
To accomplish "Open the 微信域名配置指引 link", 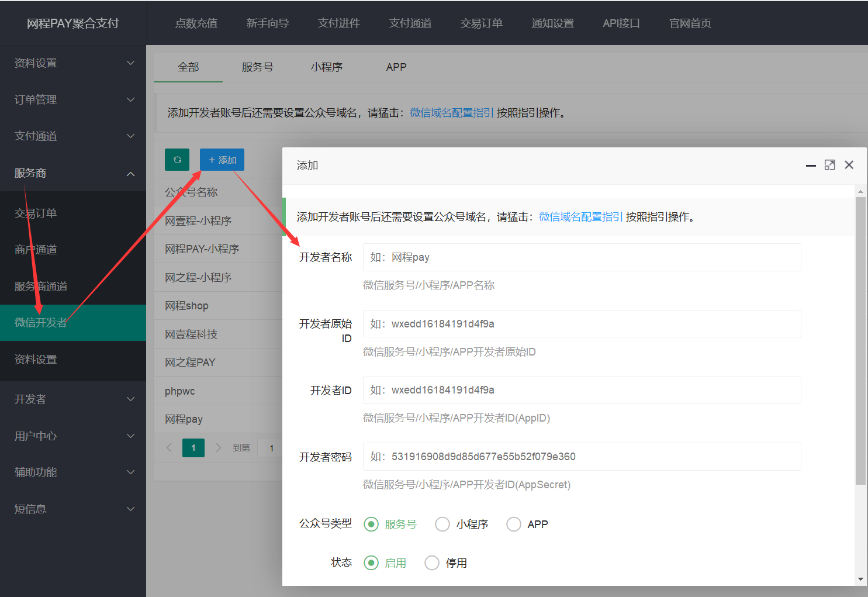I will coord(580,216).
